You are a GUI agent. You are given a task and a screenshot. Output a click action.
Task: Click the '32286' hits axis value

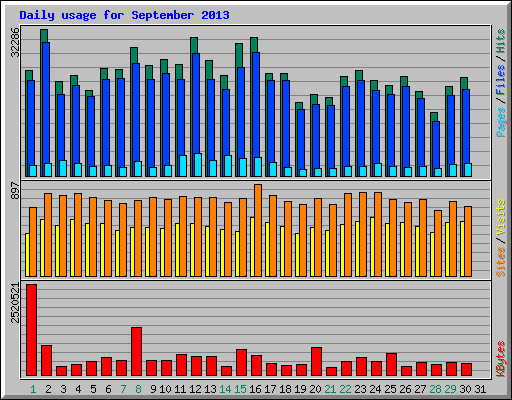click(15, 42)
